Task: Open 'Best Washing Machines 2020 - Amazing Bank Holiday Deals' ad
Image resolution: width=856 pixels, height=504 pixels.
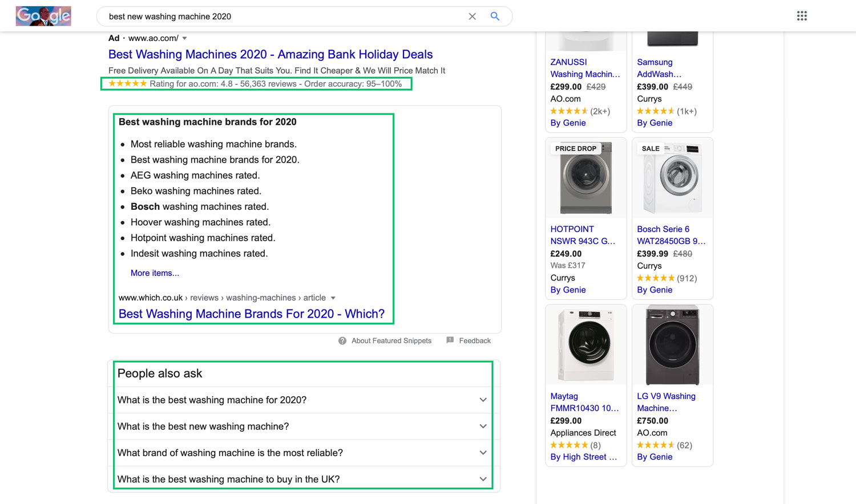Action: (270, 54)
